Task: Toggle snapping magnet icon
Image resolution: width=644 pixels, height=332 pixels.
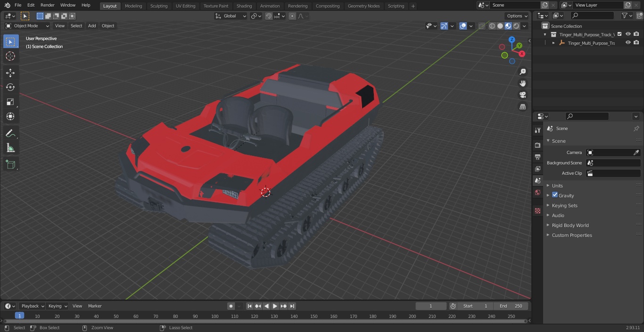Action: [269, 16]
